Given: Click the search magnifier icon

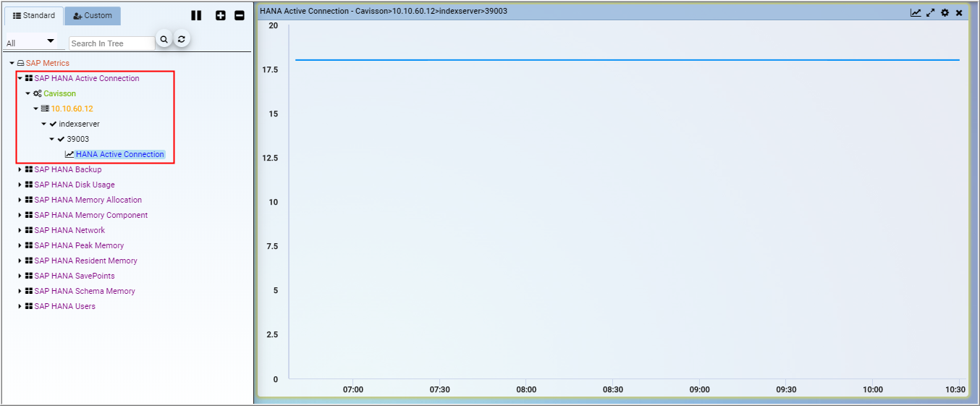Looking at the screenshot, I should pyautogui.click(x=164, y=40).
